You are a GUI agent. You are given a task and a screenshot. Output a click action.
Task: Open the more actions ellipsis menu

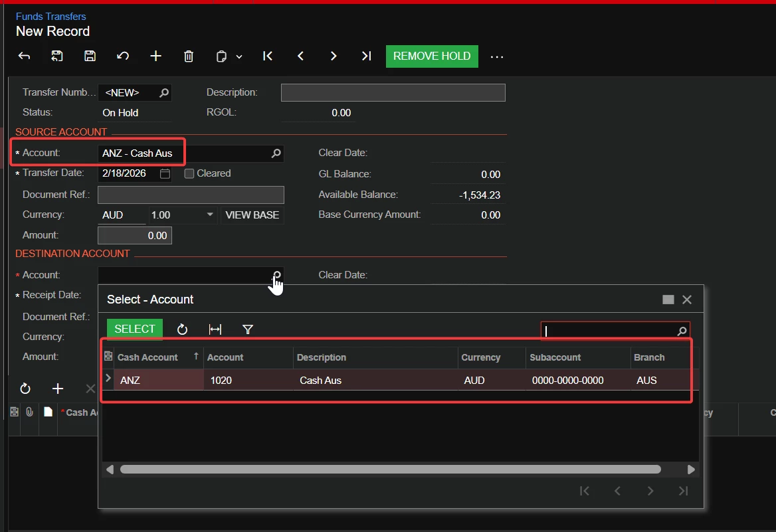pos(497,57)
